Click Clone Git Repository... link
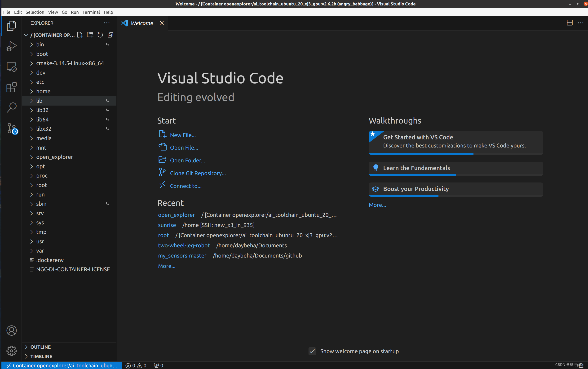The width and height of the screenshot is (588, 369). point(198,173)
